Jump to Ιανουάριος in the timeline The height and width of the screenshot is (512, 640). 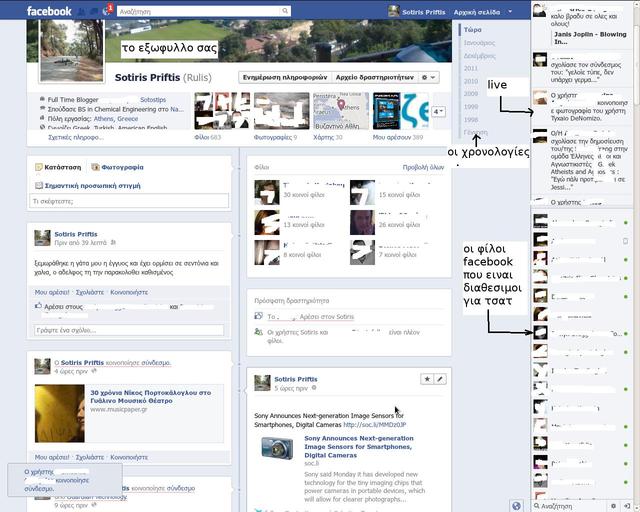click(479, 43)
